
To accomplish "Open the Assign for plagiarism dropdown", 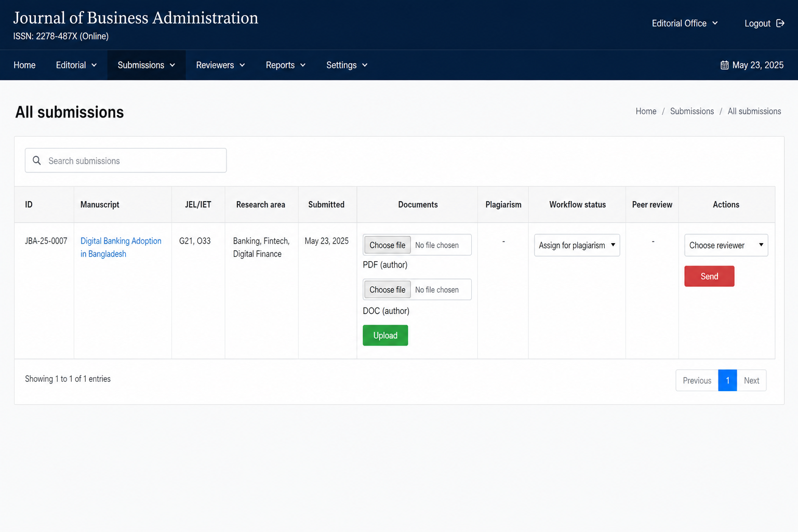I will (x=577, y=245).
